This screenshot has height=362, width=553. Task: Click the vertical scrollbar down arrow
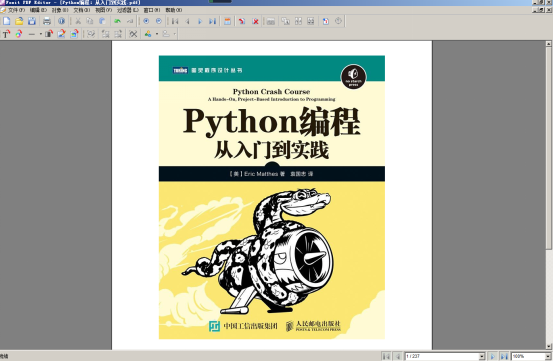[x=548, y=346]
